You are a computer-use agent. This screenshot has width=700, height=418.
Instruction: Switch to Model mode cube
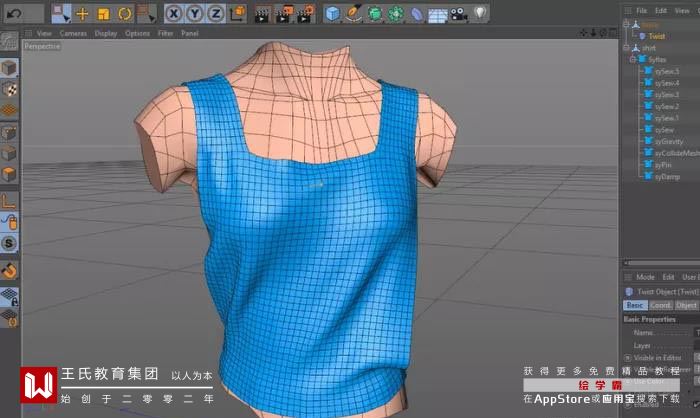click(x=9, y=68)
